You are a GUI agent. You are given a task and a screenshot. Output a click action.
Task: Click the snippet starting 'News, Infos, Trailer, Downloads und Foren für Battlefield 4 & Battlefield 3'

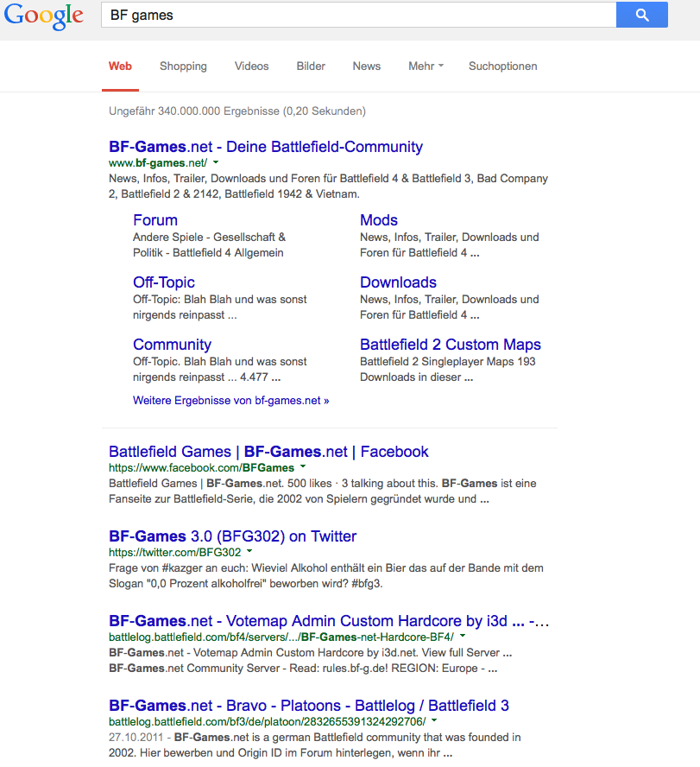tap(329, 187)
